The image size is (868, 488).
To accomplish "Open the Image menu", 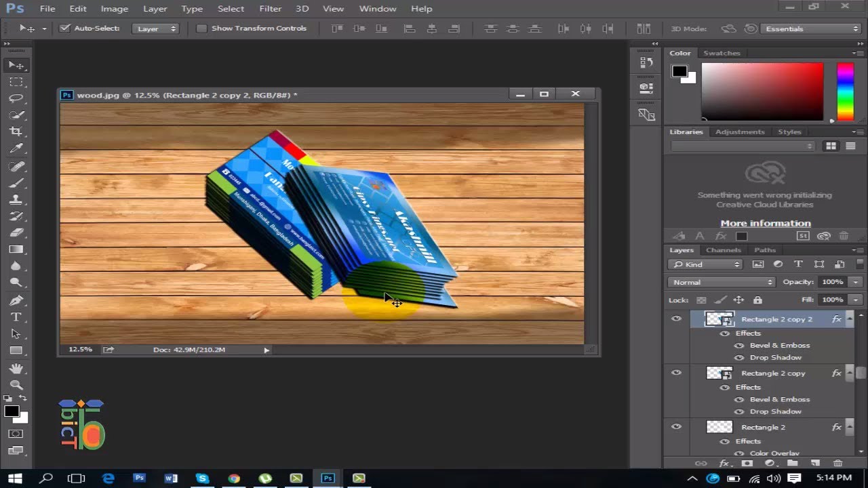I will pos(115,9).
